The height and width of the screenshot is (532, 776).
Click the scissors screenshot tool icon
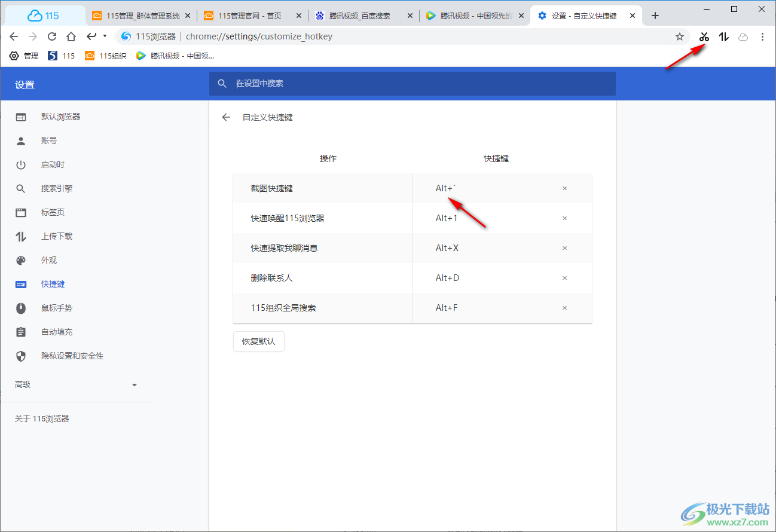pyautogui.click(x=704, y=36)
